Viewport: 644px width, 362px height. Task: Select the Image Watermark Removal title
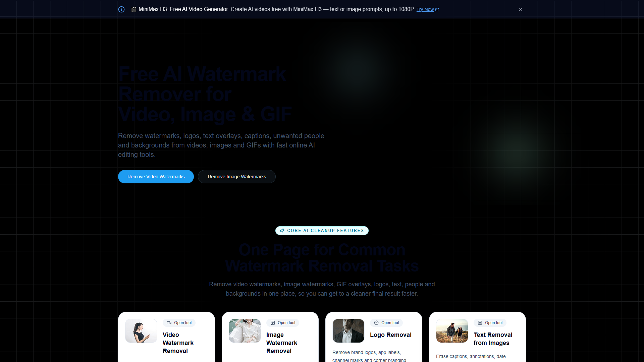tap(282, 343)
